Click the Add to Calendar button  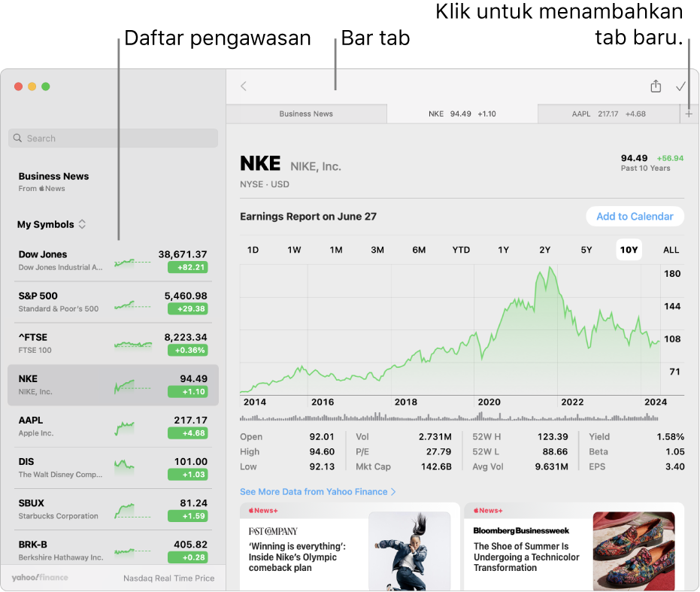pyautogui.click(x=635, y=216)
